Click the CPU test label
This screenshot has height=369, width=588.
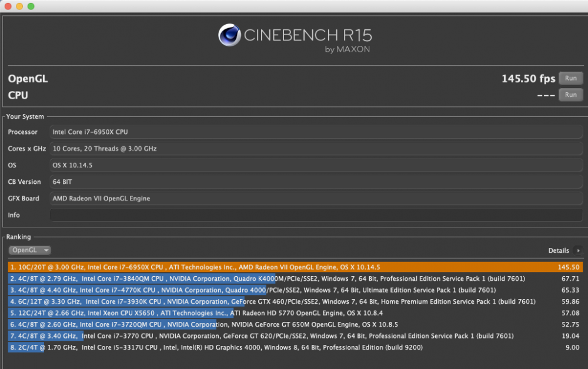[x=18, y=95]
